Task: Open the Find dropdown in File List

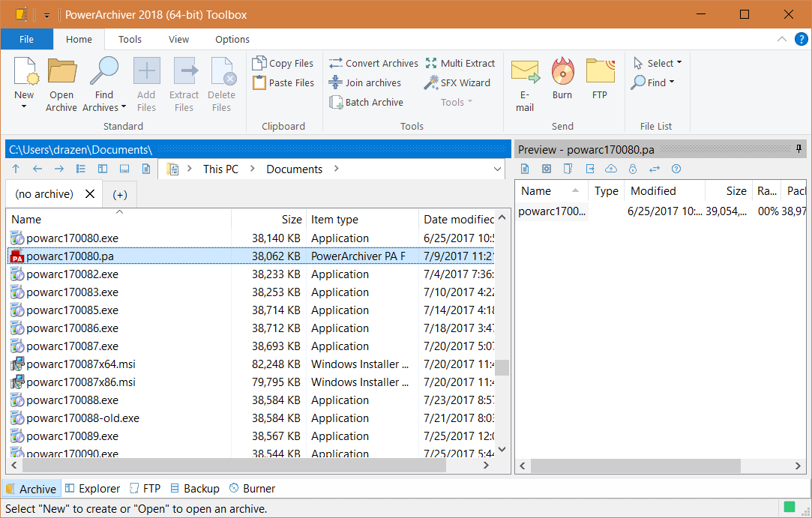Action: click(x=653, y=82)
